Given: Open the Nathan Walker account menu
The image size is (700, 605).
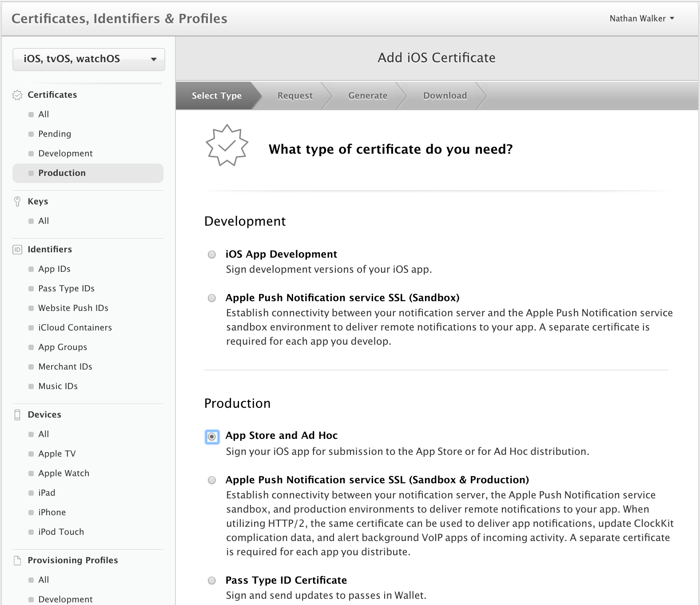Looking at the screenshot, I should point(642,19).
